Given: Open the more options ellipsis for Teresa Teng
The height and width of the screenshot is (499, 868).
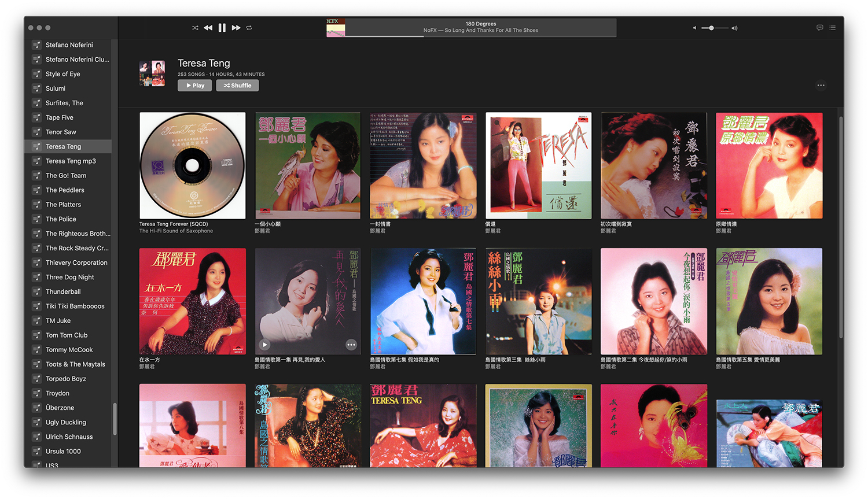Looking at the screenshot, I should [x=821, y=86].
